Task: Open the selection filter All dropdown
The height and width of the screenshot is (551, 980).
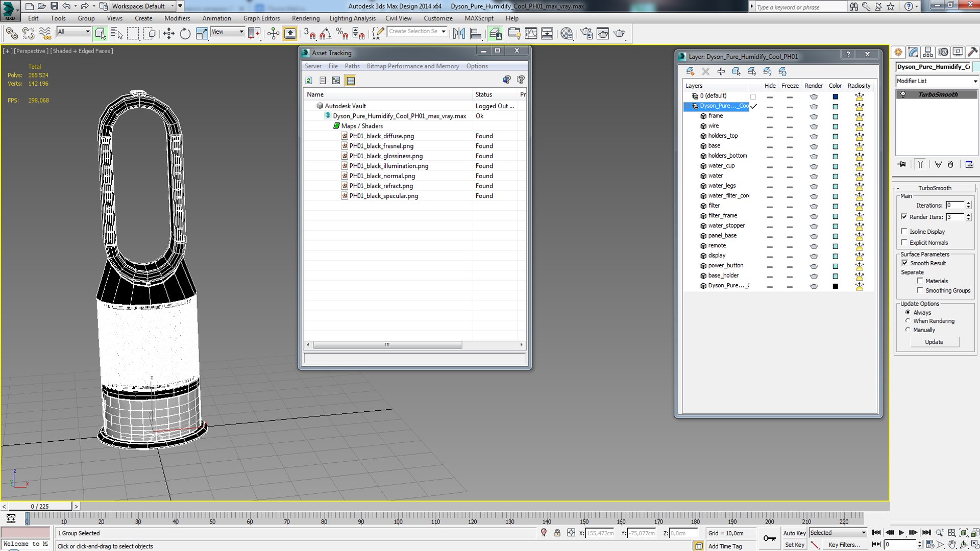Action: tap(73, 32)
